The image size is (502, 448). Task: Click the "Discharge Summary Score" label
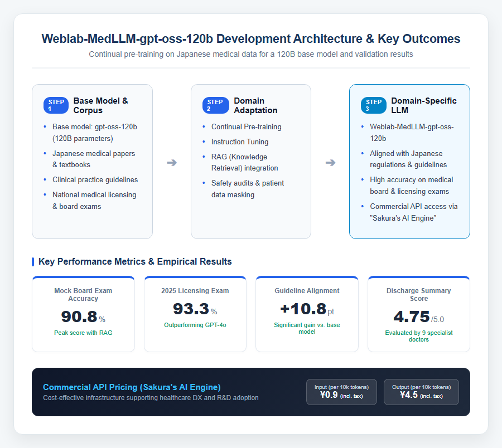click(419, 295)
